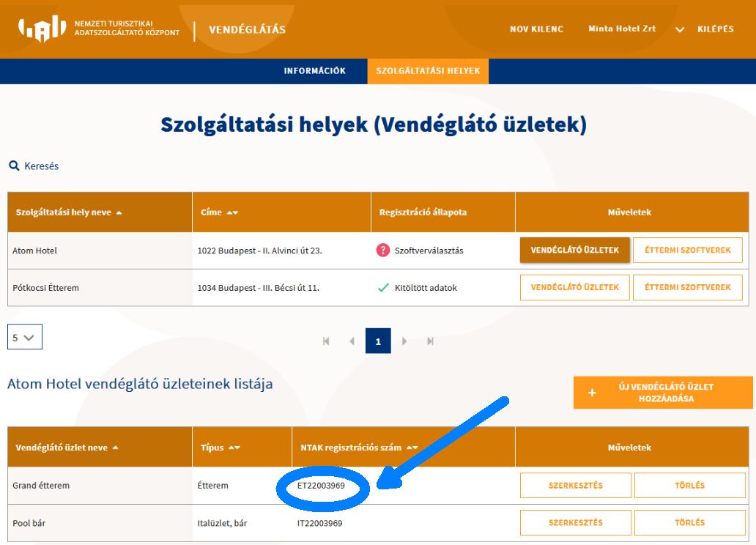
Task: Select the Szolgáltatási helyek tab
Action: [428, 71]
